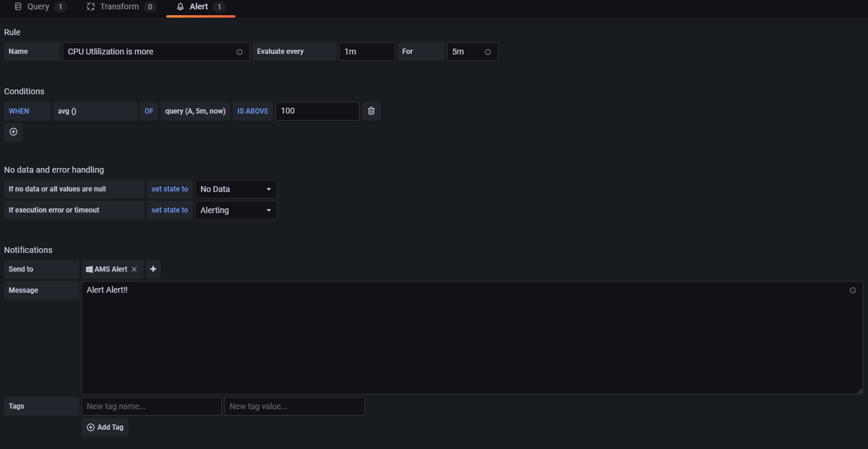Click the Conditions section heading

[x=24, y=91]
